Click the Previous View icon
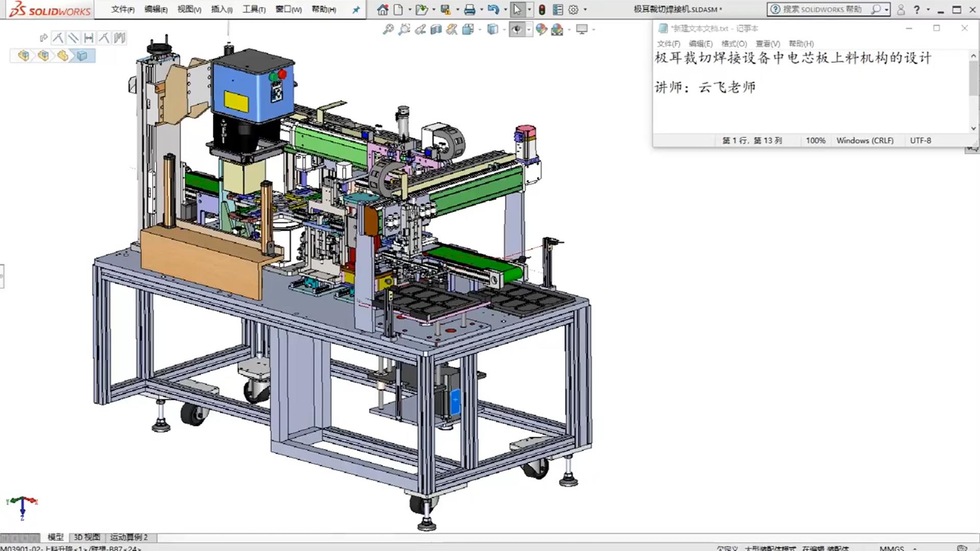Viewport: 980px width, 551px height. (x=420, y=29)
